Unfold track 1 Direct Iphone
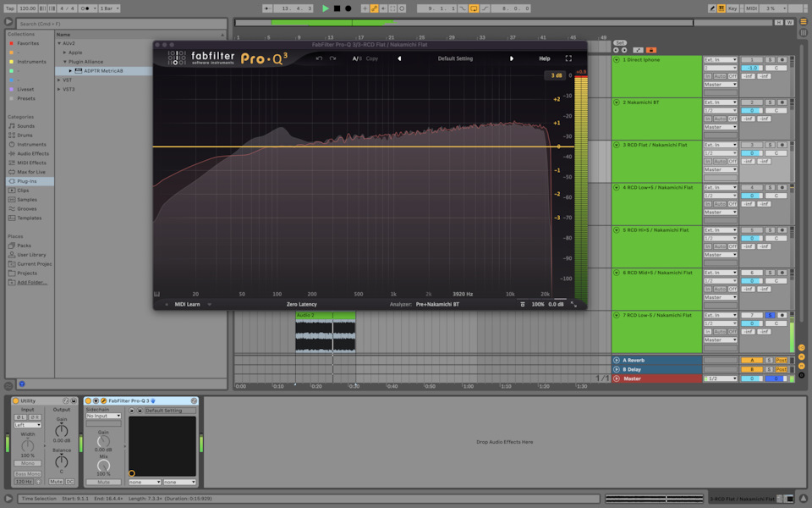Viewport: 812px width, 508px height. [617, 59]
